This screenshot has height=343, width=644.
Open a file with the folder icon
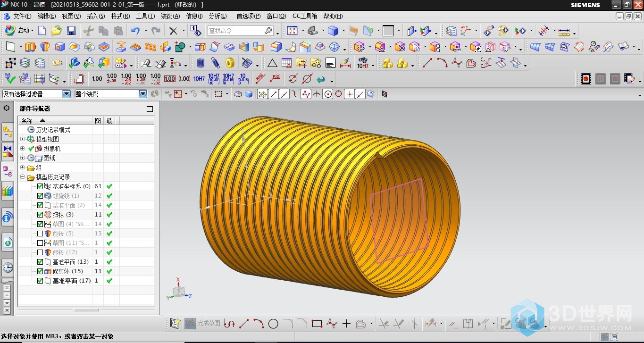57,31
